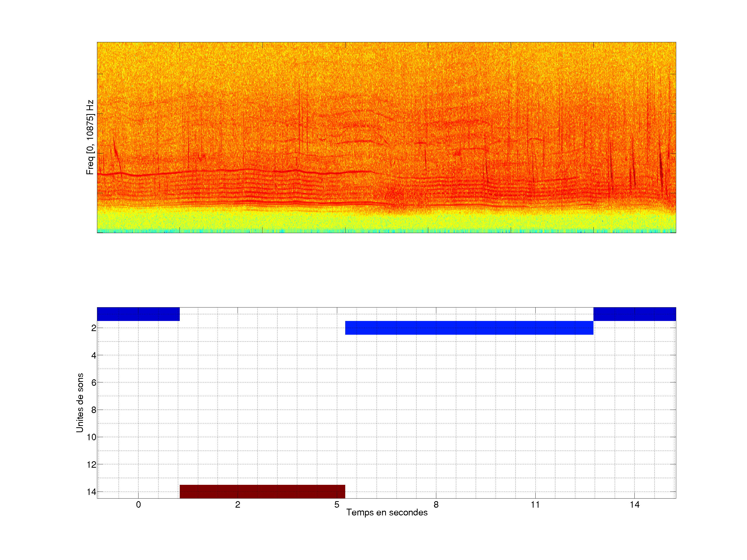Click y-axis tick label 4
The width and height of the screenshot is (747, 560).
[x=94, y=355]
